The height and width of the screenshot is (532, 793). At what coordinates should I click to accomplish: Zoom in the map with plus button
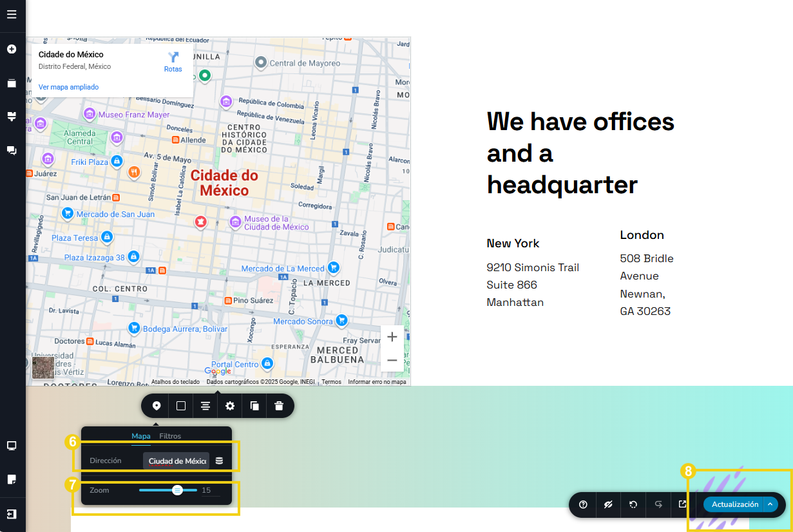pyautogui.click(x=392, y=337)
